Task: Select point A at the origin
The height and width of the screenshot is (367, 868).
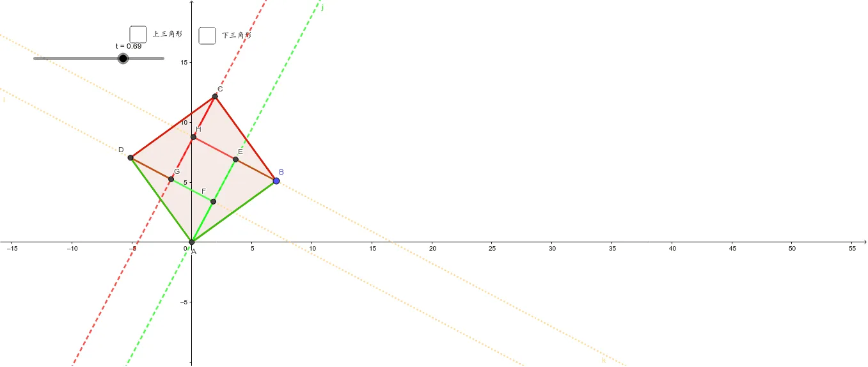Action: coord(192,242)
